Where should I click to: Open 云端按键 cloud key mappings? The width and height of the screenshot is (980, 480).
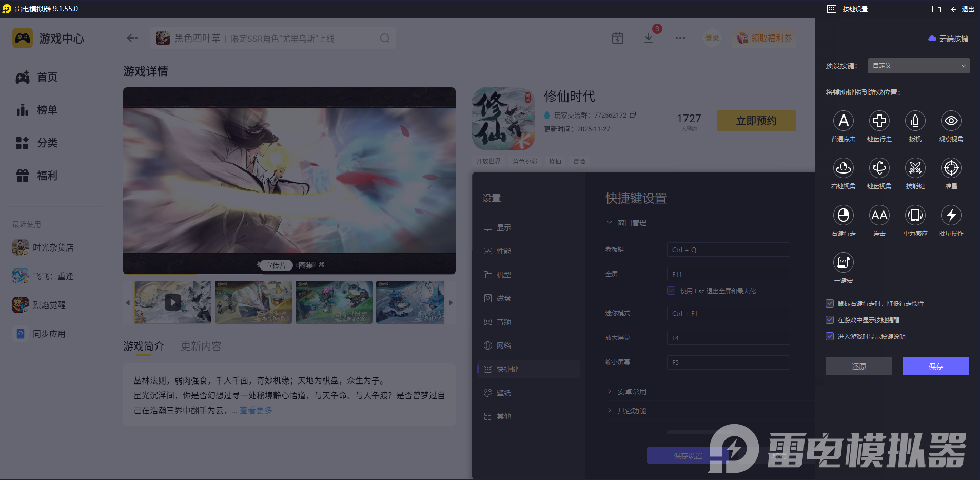pos(947,38)
